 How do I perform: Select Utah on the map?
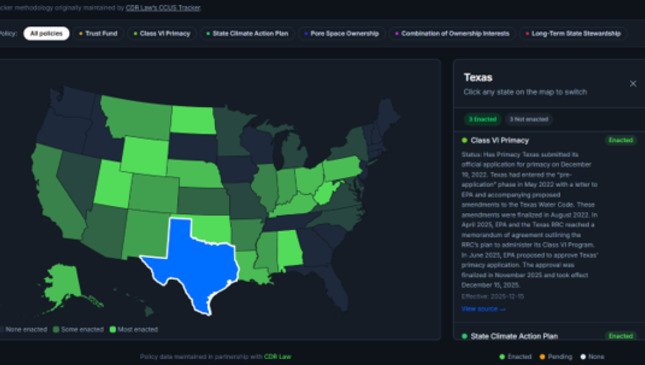(x=112, y=185)
